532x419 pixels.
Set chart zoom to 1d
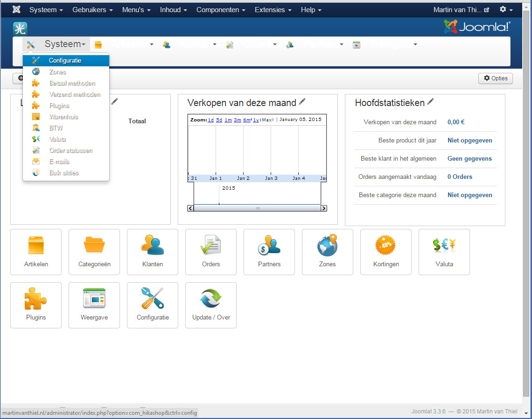pyautogui.click(x=210, y=120)
